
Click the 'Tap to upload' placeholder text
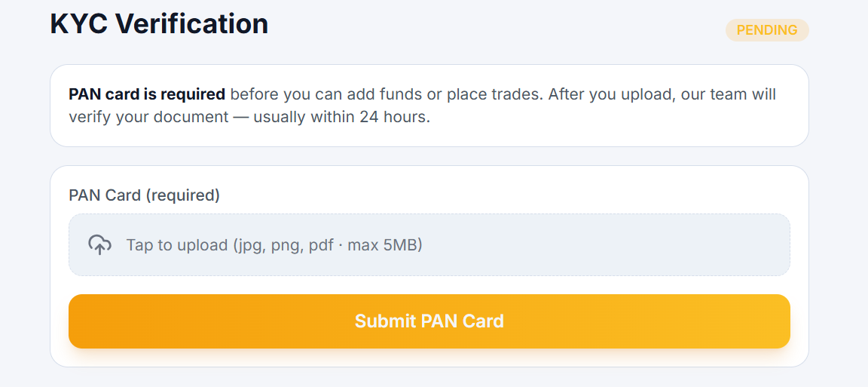click(x=176, y=244)
